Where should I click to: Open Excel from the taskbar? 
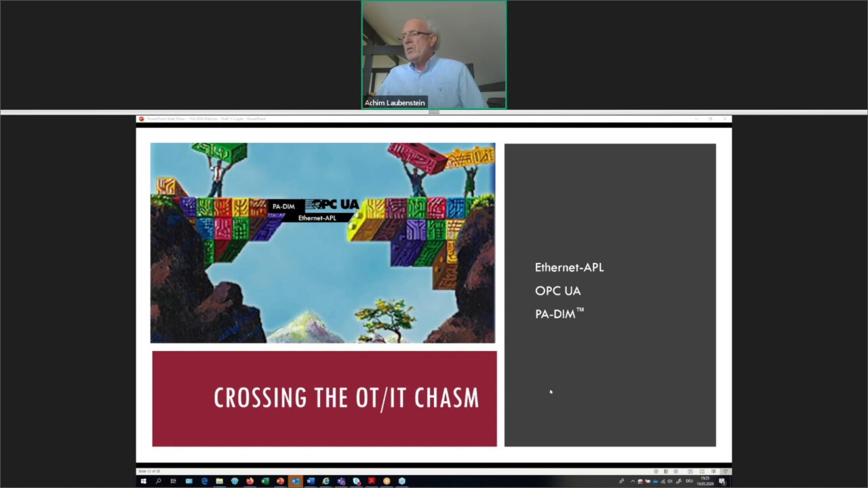click(265, 481)
